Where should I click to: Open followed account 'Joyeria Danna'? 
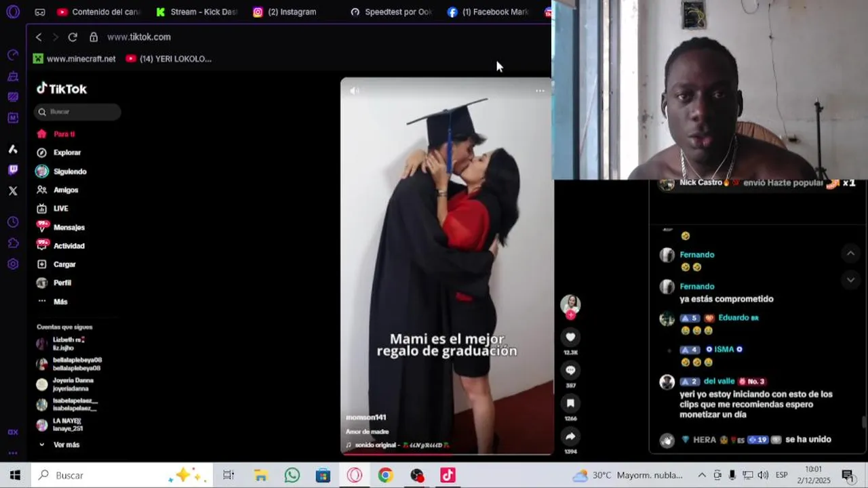click(65, 384)
